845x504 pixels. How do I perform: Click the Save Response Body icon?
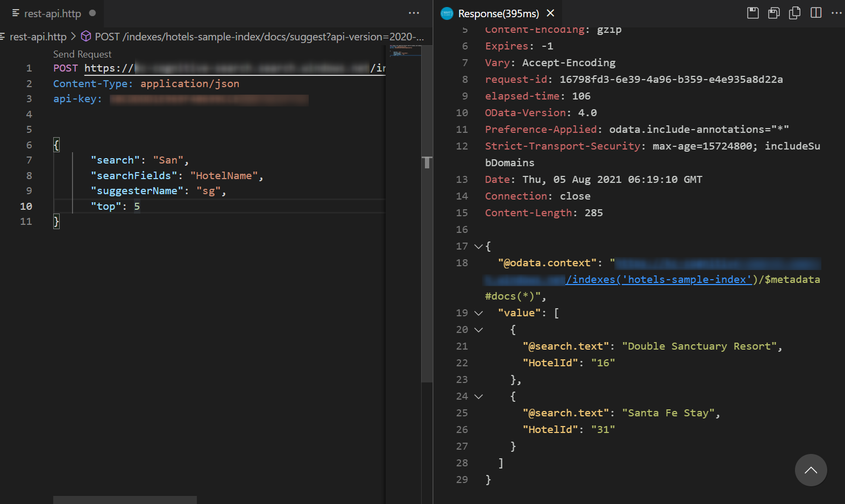coord(773,13)
